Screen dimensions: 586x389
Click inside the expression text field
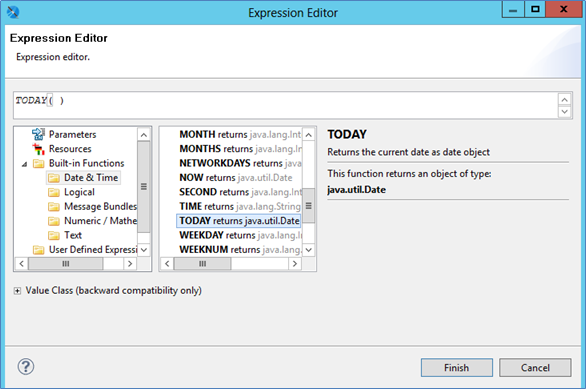(286, 105)
